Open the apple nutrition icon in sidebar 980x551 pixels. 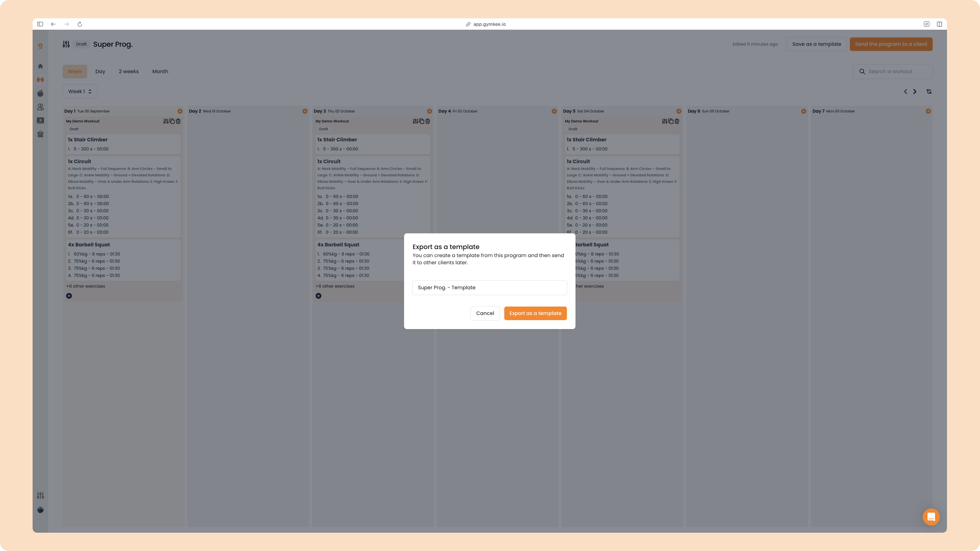(x=40, y=93)
